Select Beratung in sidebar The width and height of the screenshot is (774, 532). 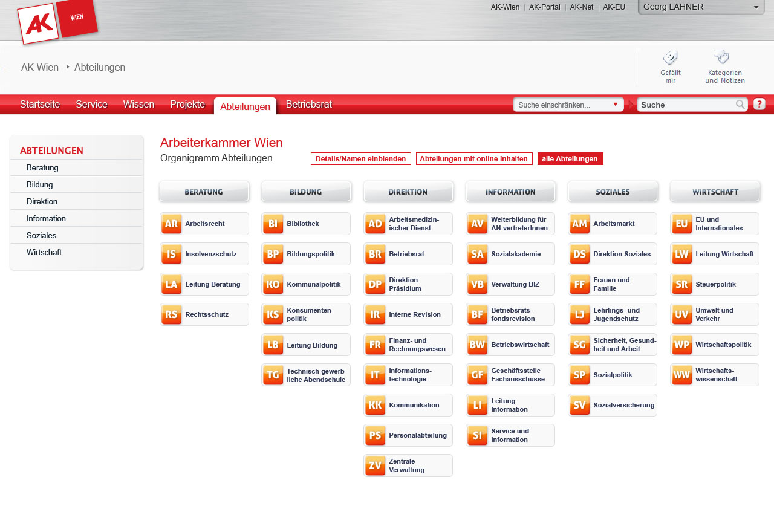[x=76, y=167]
